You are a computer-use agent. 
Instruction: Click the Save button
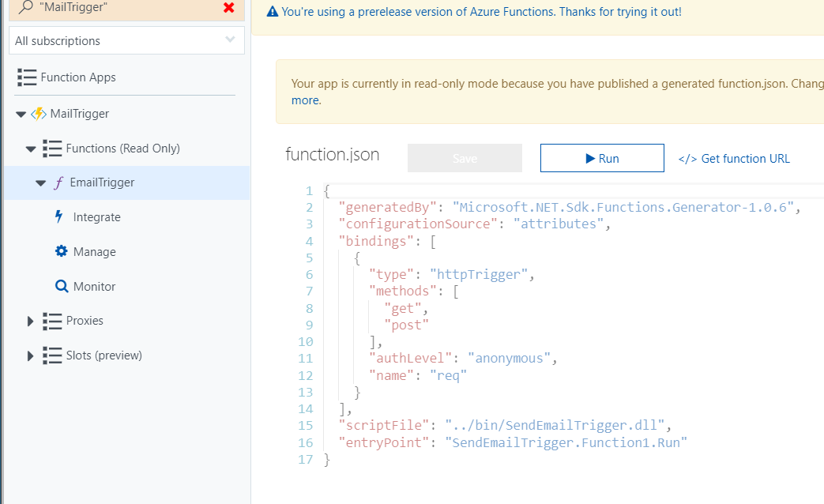pos(465,157)
